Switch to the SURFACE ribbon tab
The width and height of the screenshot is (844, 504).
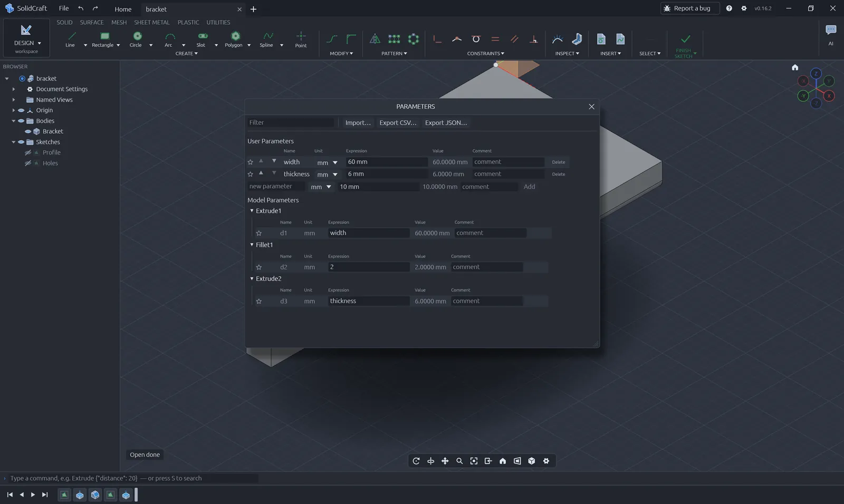click(x=92, y=23)
